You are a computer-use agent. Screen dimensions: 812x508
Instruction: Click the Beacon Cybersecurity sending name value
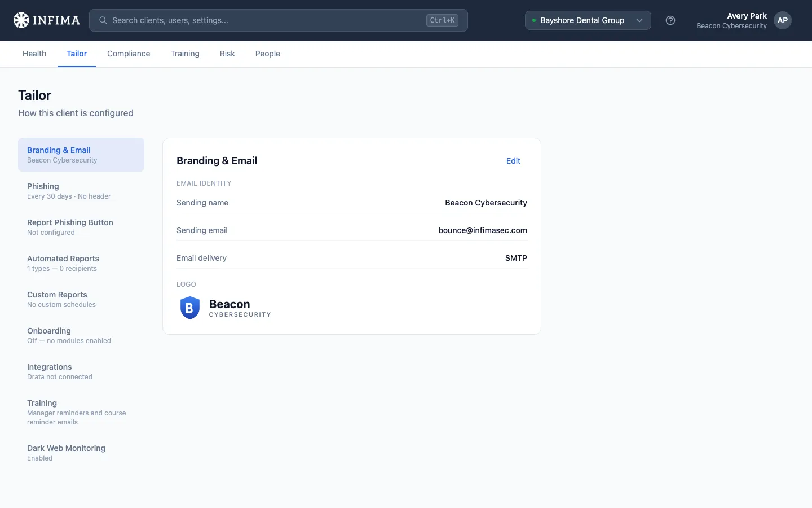[x=486, y=203]
